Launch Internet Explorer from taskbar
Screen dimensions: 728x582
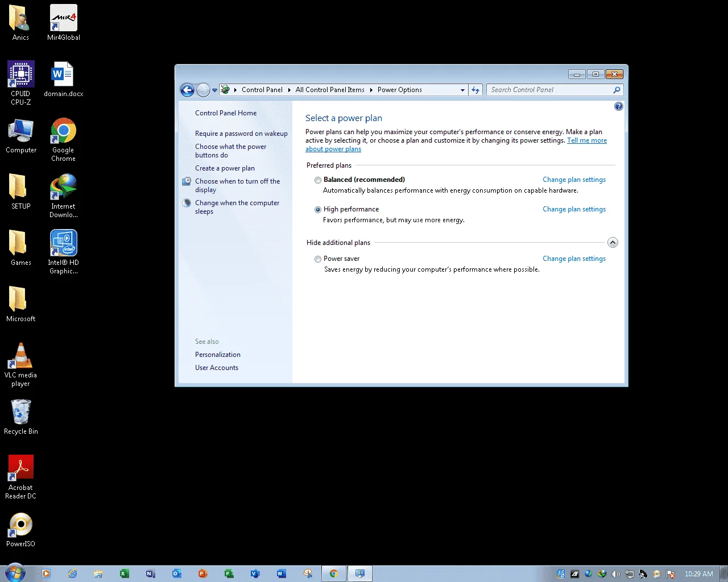pyautogui.click(x=72, y=573)
